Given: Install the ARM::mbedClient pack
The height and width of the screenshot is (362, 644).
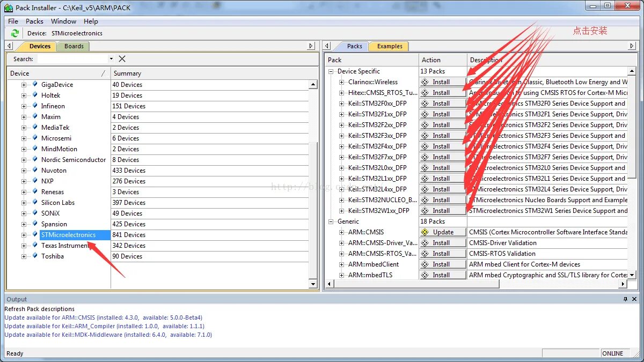Looking at the screenshot, I should [x=443, y=264].
